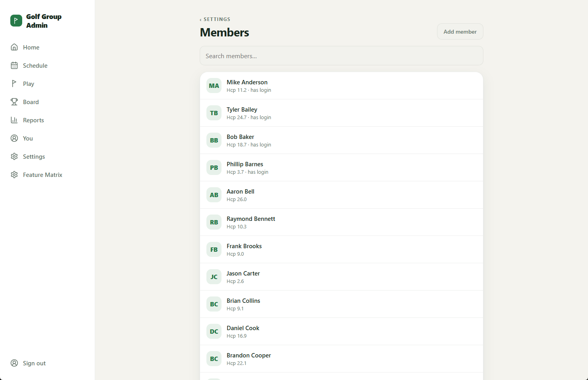Click the Golf Group Admin title text
588x380 pixels.
(44, 21)
